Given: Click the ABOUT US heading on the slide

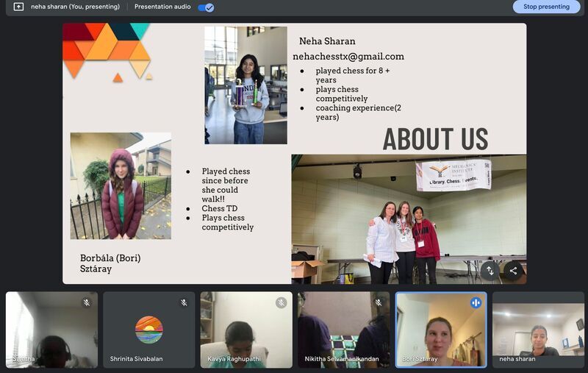Looking at the screenshot, I should coord(435,139).
